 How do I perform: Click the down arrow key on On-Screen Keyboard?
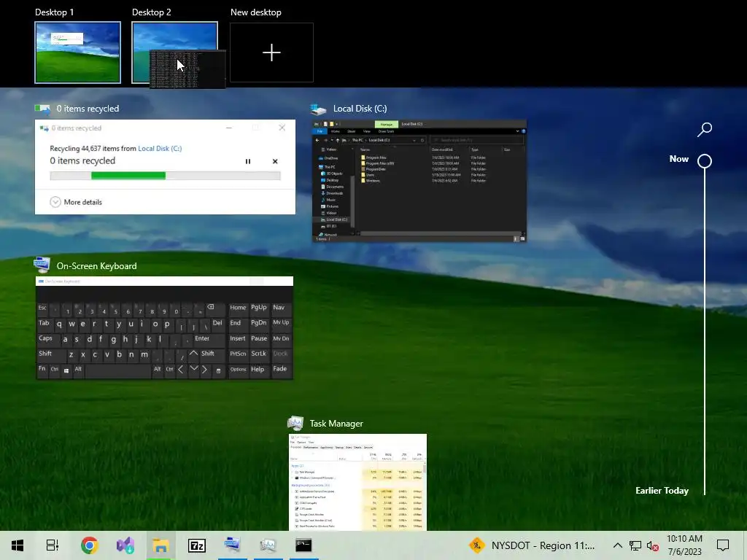tap(193, 370)
